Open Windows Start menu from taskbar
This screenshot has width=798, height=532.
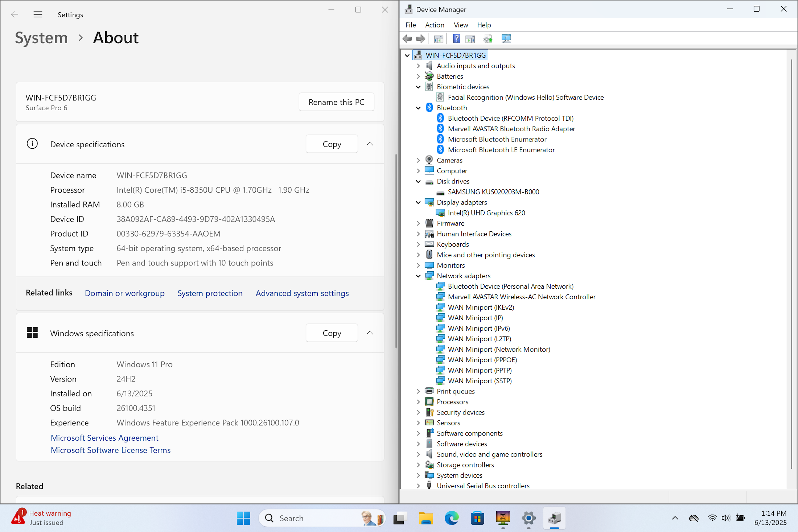click(x=243, y=518)
